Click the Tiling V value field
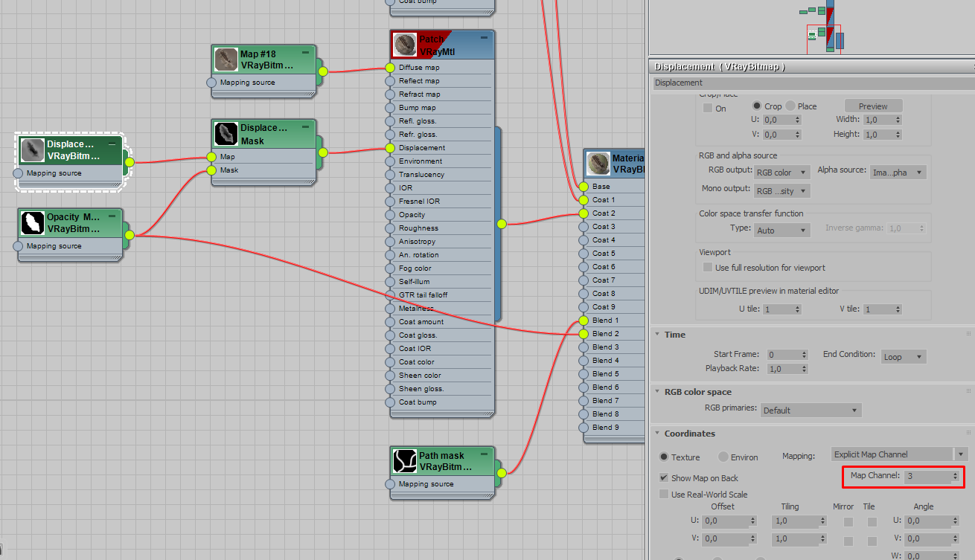Viewport: 975px width, 560px height. click(796, 538)
